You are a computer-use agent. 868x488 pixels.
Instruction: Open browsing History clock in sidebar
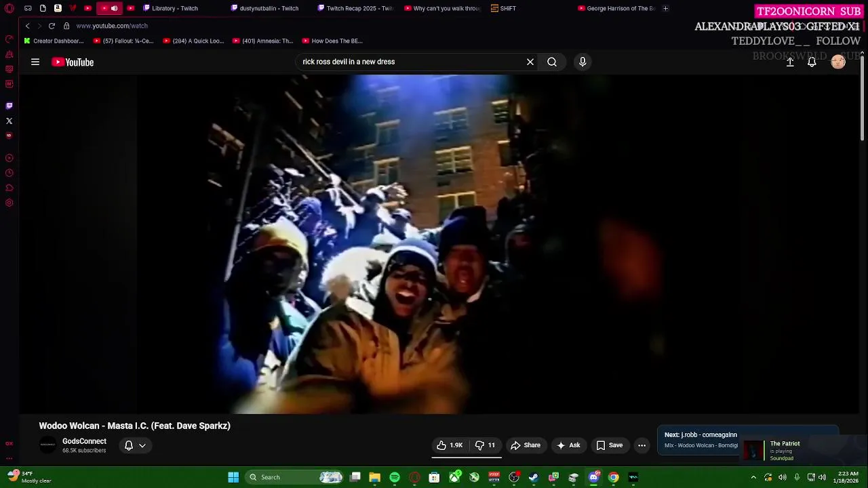tap(9, 173)
